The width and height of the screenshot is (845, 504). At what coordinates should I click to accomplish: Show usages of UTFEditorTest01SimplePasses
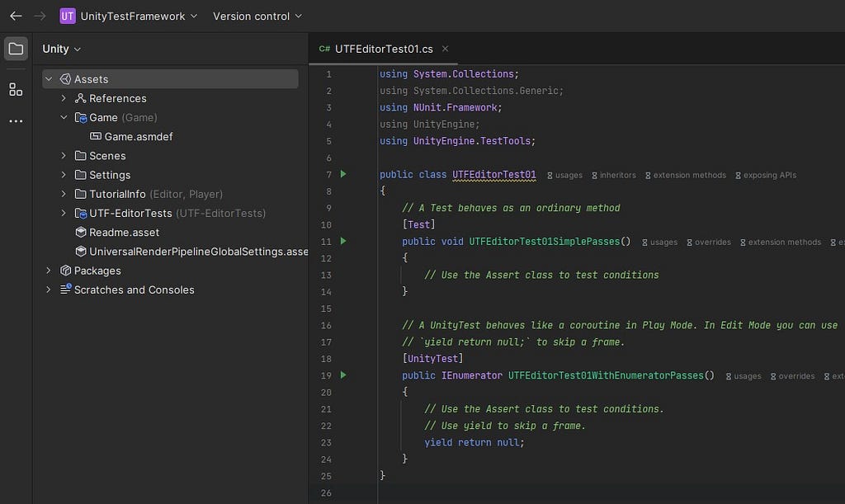point(659,243)
